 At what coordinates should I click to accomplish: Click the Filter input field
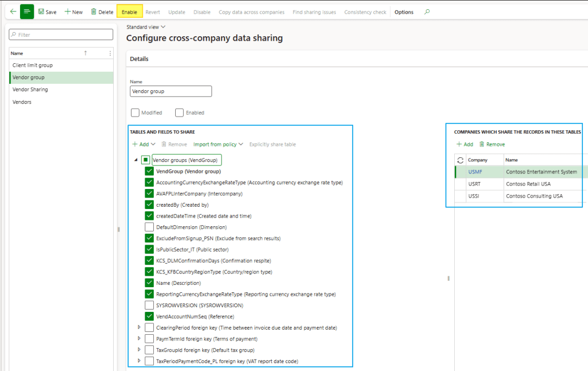click(x=61, y=34)
